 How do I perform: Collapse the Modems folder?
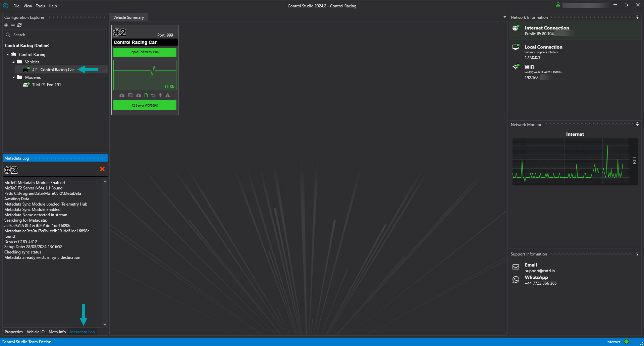(x=13, y=77)
